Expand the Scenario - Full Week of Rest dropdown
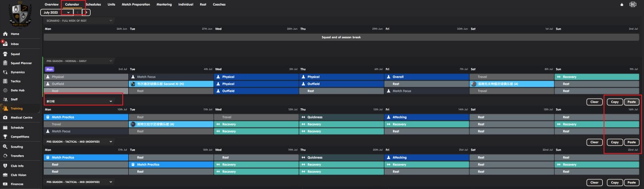The width and height of the screenshot is (644, 189). [79, 20]
